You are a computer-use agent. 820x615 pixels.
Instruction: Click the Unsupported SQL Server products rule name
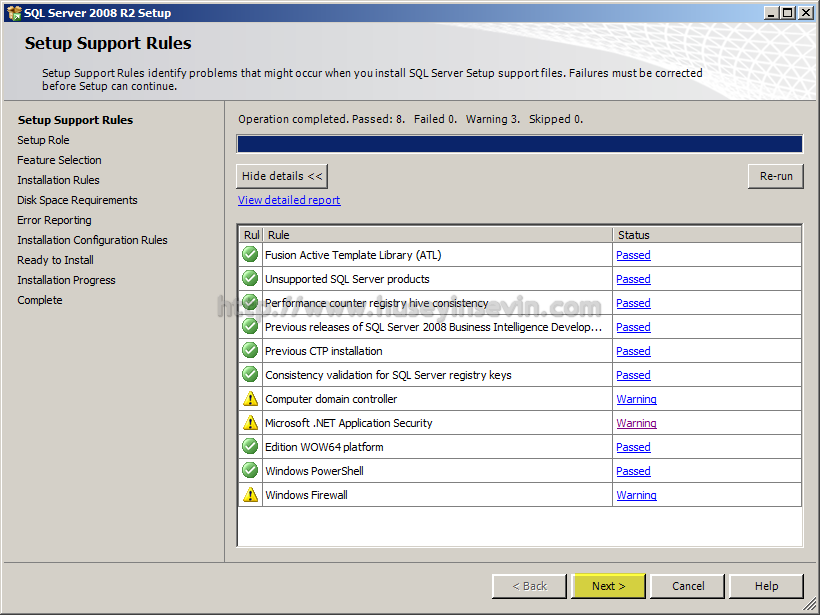coord(347,279)
